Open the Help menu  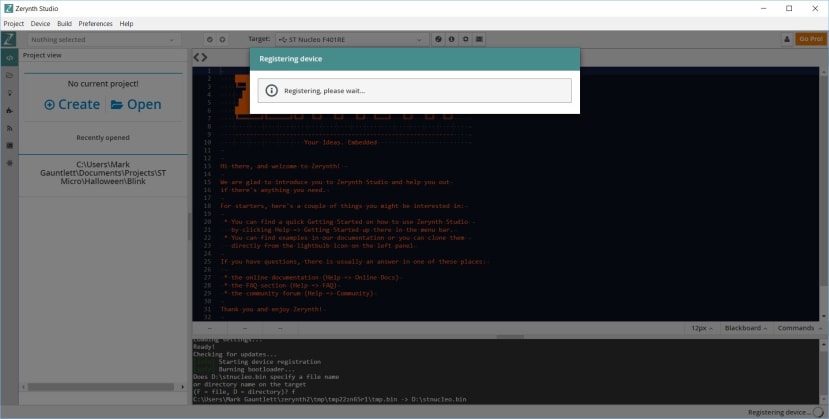click(x=126, y=24)
